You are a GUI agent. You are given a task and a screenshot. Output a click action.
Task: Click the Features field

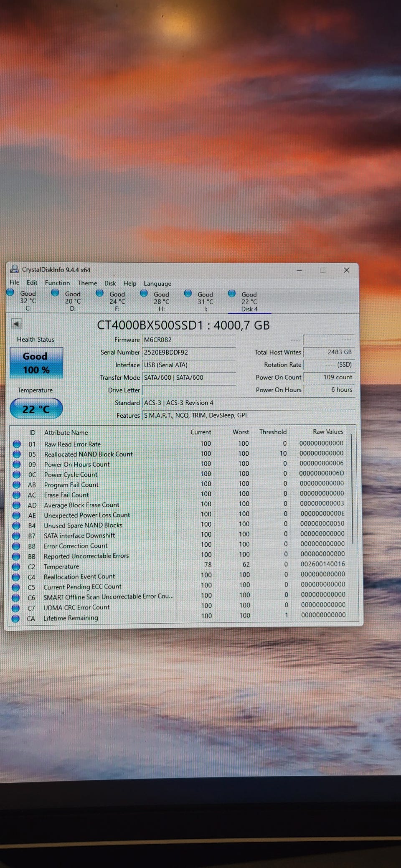[249, 415]
